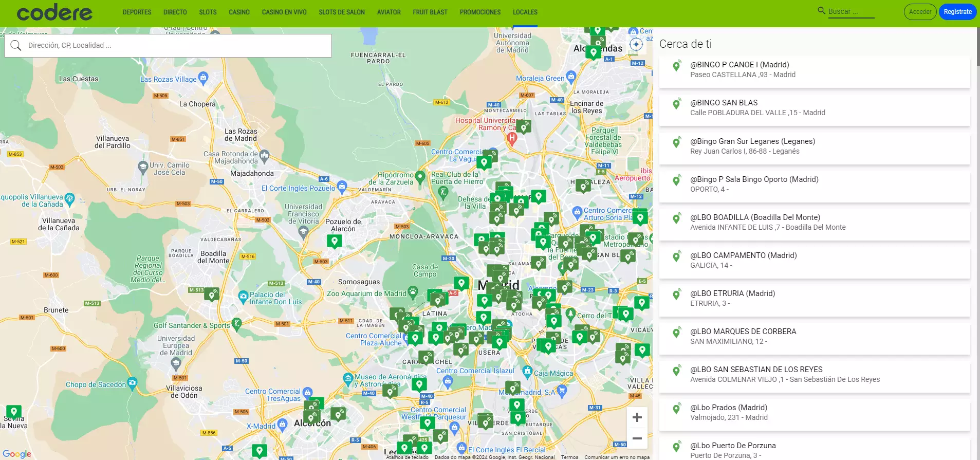980x460 pixels.
Task: Go to the CASINO EN VIVO section
Action: coord(284,12)
